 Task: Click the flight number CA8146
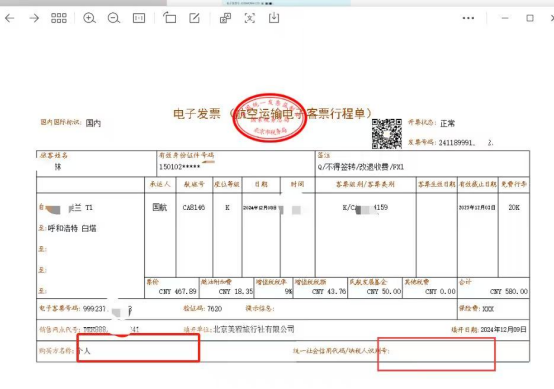[x=194, y=207]
